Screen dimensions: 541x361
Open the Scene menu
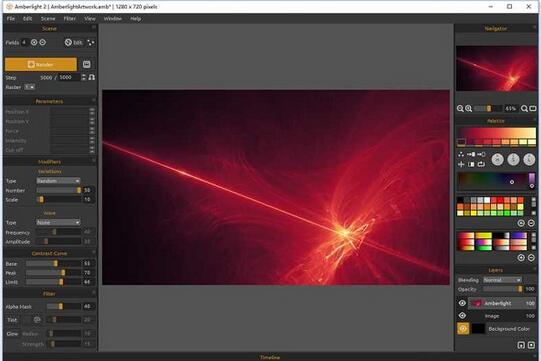click(x=48, y=19)
